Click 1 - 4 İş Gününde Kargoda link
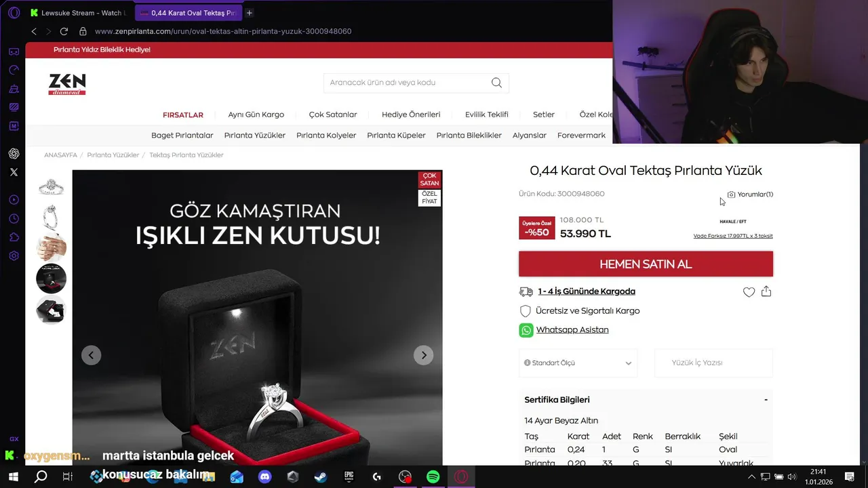The image size is (868, 488). [587, 291]
